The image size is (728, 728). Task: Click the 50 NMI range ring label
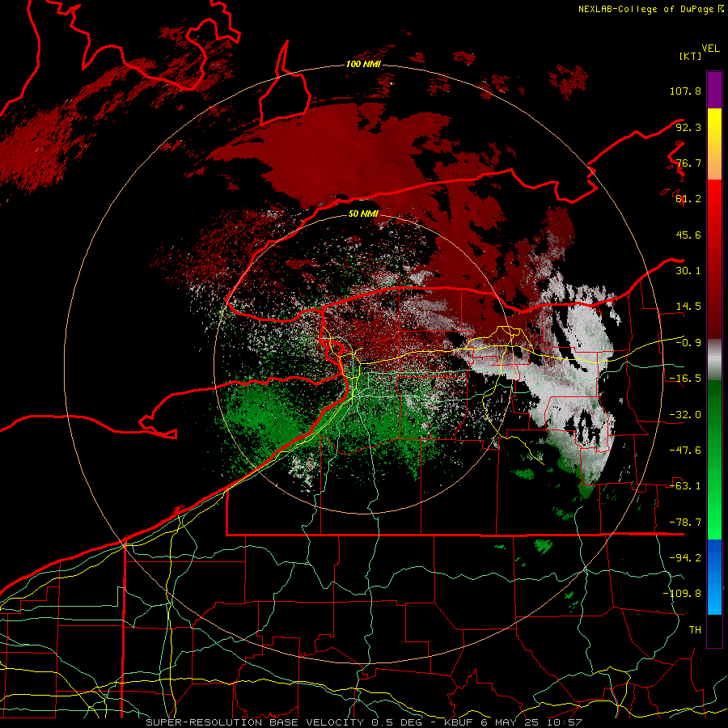click(x=363, y=214)
